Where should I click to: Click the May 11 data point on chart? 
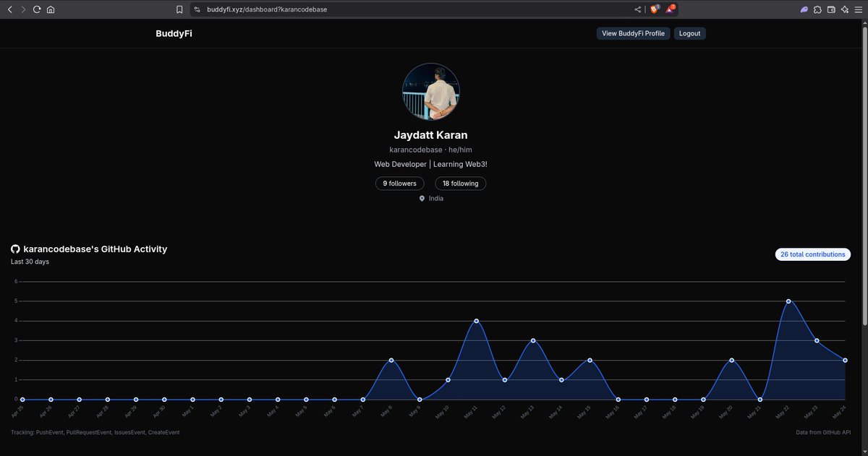pos(476,321)
